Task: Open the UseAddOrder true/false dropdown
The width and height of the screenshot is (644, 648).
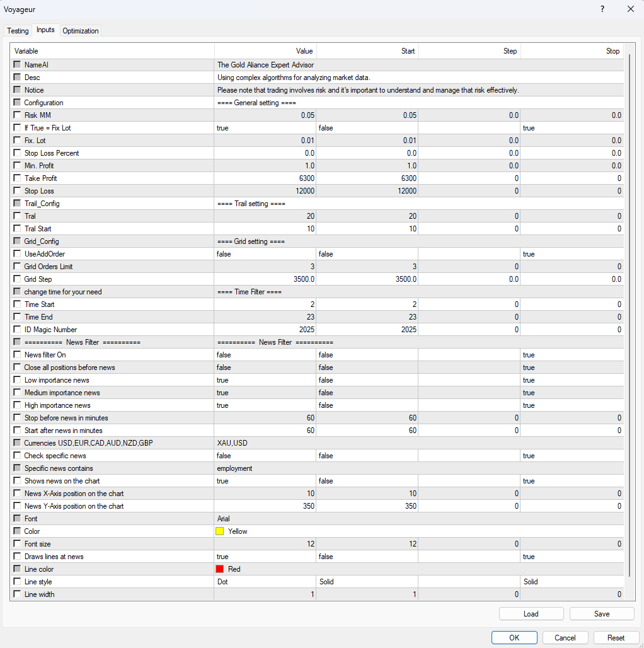Action: pos(265,253)
